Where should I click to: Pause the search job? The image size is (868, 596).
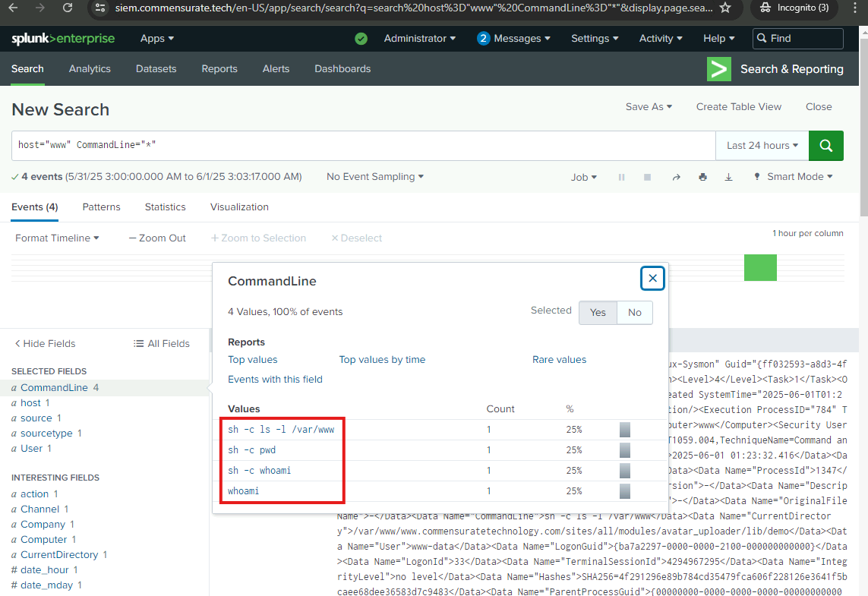(x=621, y=177)
